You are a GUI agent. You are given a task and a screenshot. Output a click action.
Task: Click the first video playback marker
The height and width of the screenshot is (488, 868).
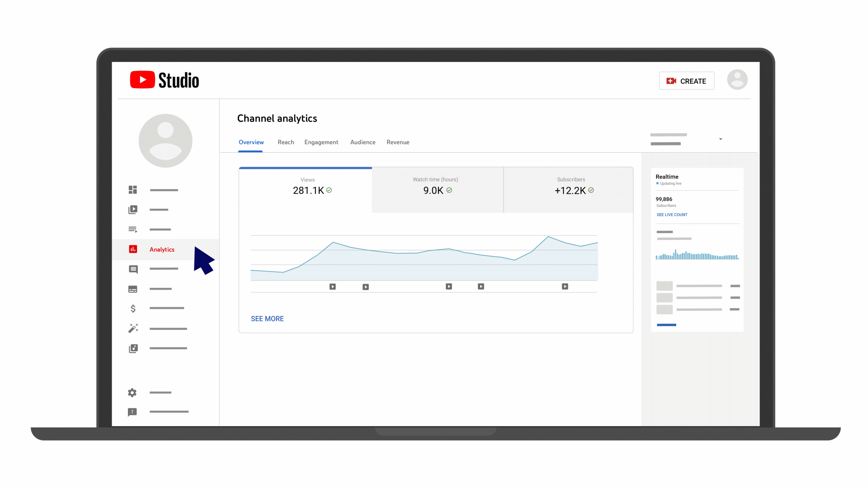[331, 286]
